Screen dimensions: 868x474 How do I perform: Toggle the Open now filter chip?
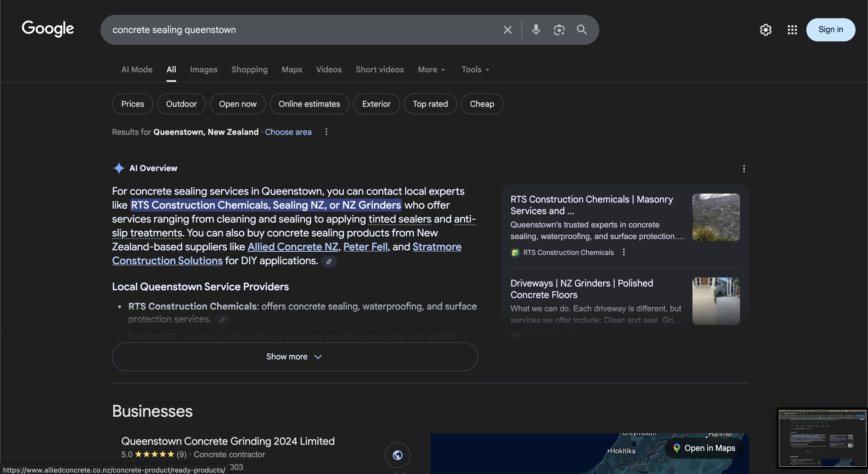[x=237, y=104]
